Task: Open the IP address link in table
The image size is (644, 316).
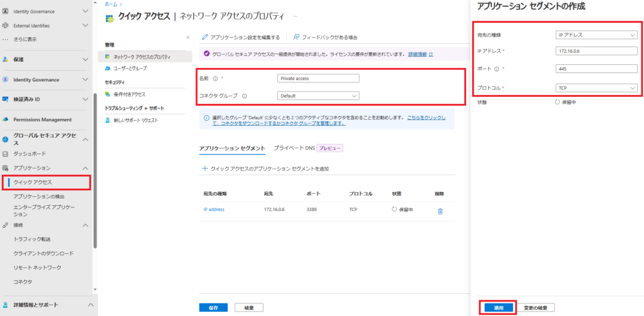Action: 214,209
